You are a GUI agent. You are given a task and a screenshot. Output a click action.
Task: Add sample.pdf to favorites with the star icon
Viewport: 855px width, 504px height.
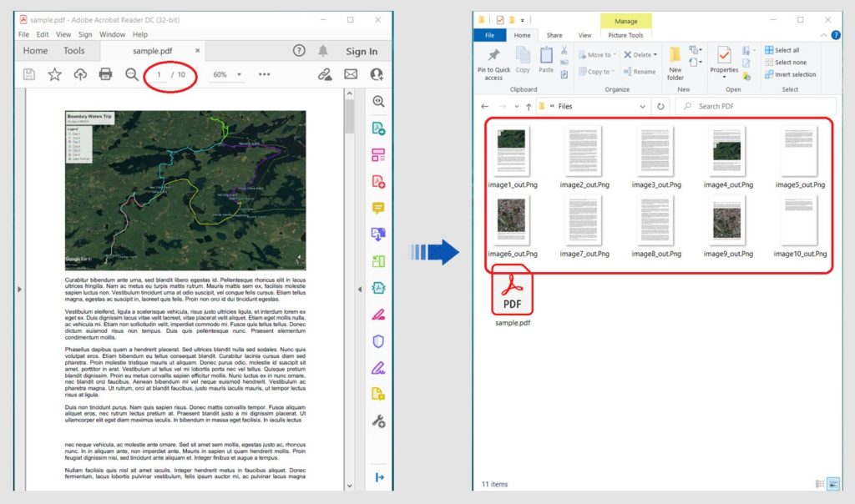(55, 74)
